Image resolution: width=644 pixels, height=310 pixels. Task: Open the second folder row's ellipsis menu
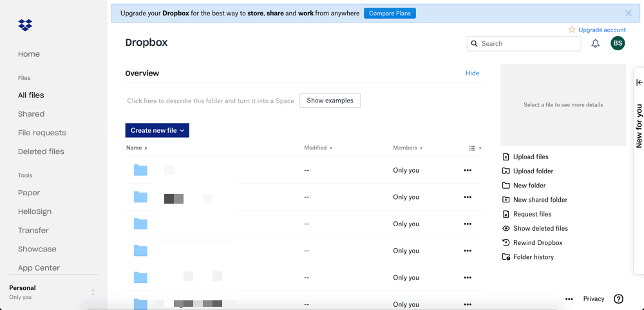pos(468,197)
